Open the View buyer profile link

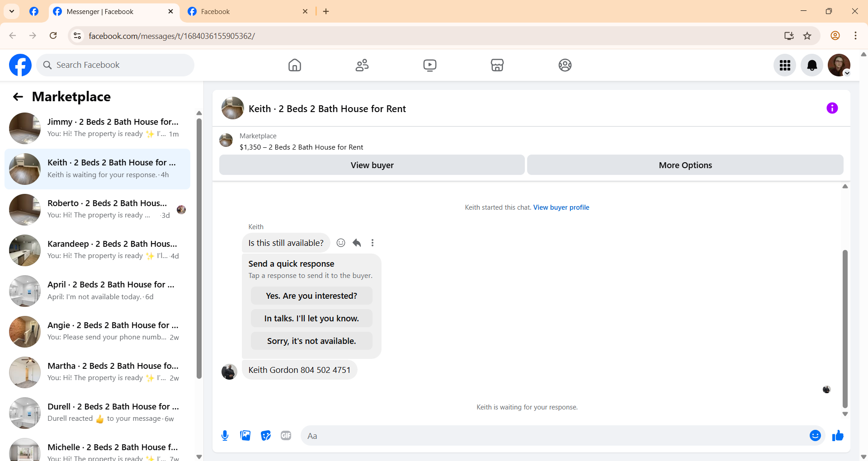561,207
